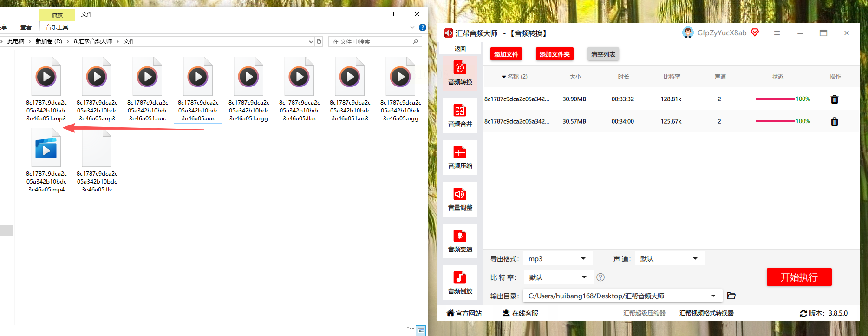Click the Explorer search box 在 文件 中搜索

pyautogui.click(x=372, y=42)
